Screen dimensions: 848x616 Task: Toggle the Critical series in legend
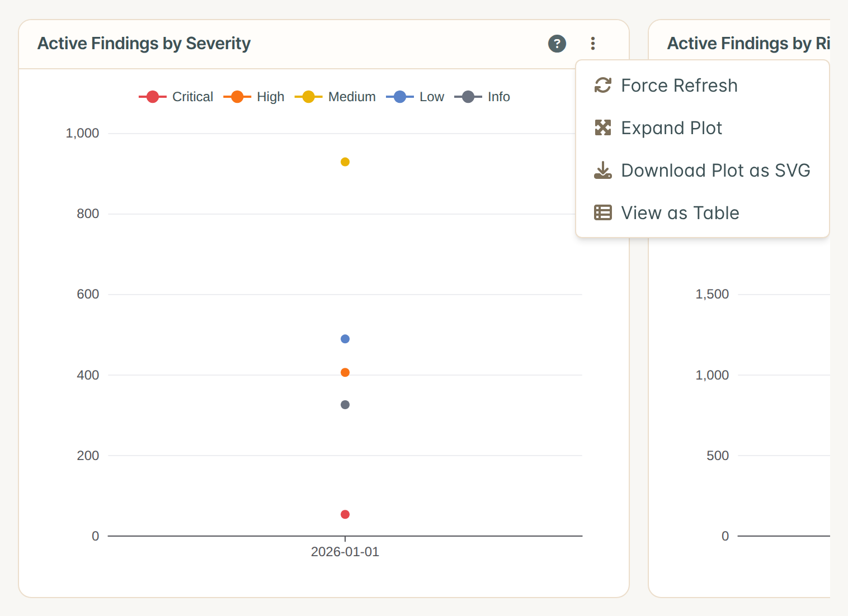tap(176, 97)
